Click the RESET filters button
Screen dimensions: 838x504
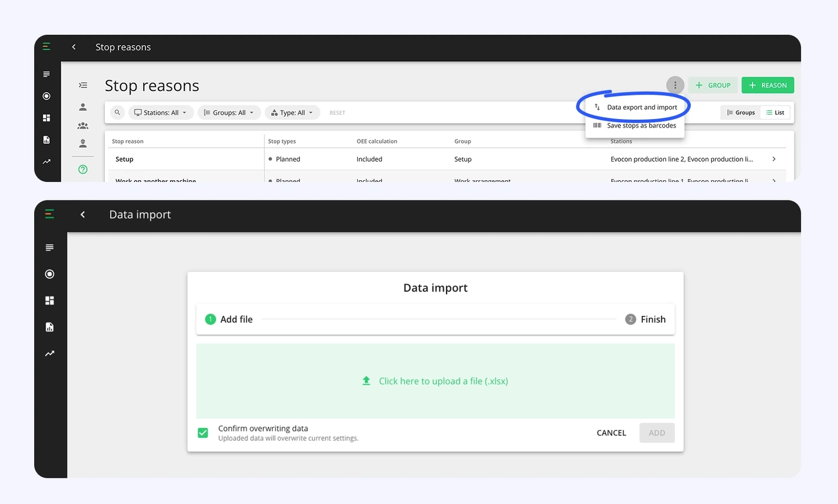[x=337, y=113]
